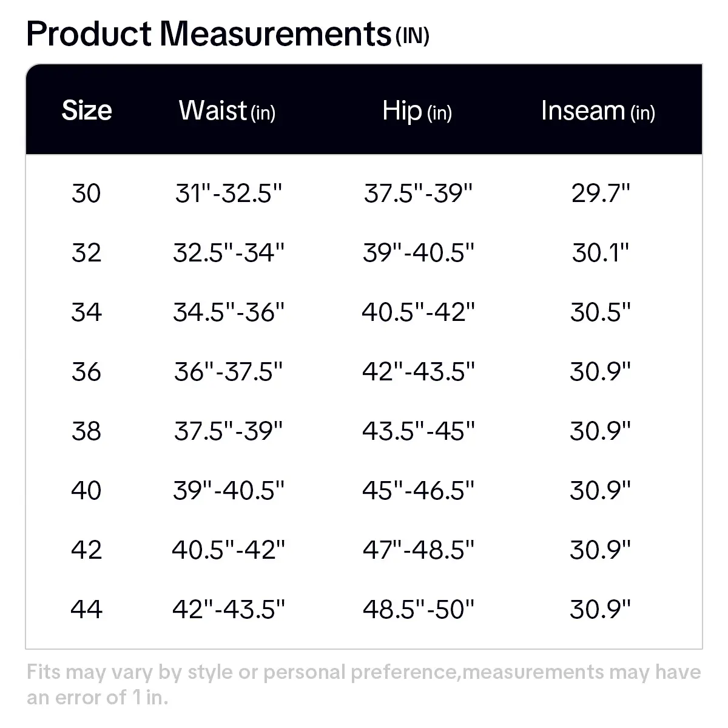Select size 34 row label

(86, 312)
